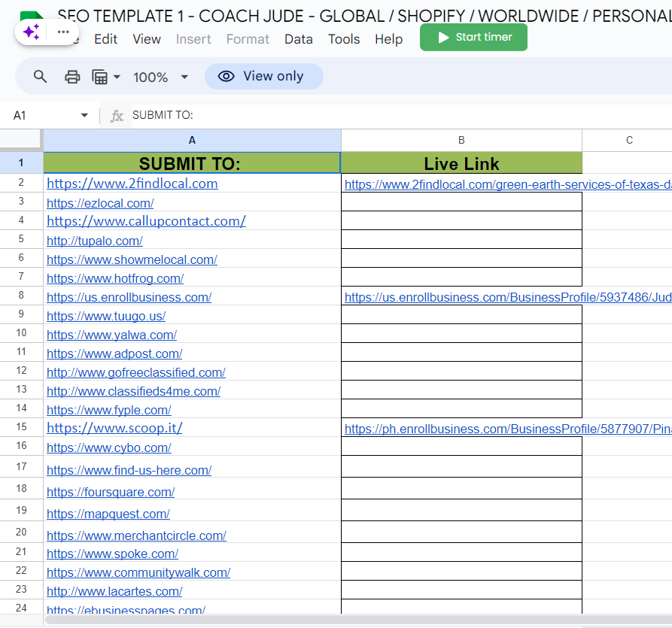Select the Live Link header cell
672x628 pixels.
[x=461, y=162]
